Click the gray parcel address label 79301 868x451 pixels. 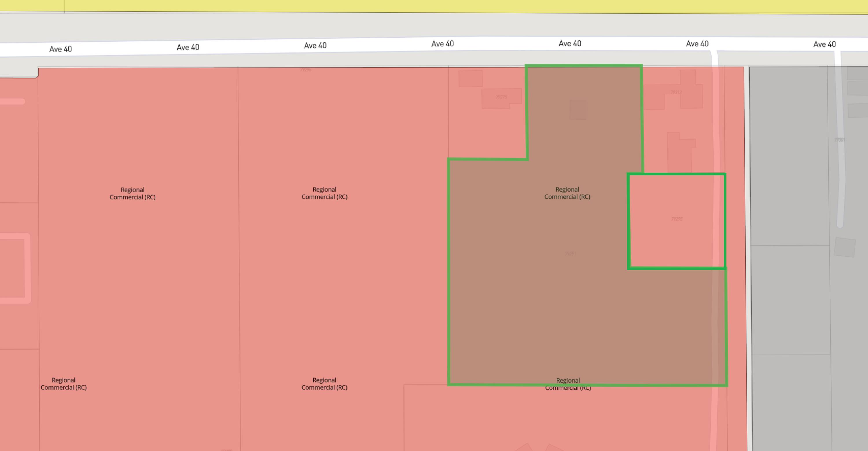pos(839,140)
